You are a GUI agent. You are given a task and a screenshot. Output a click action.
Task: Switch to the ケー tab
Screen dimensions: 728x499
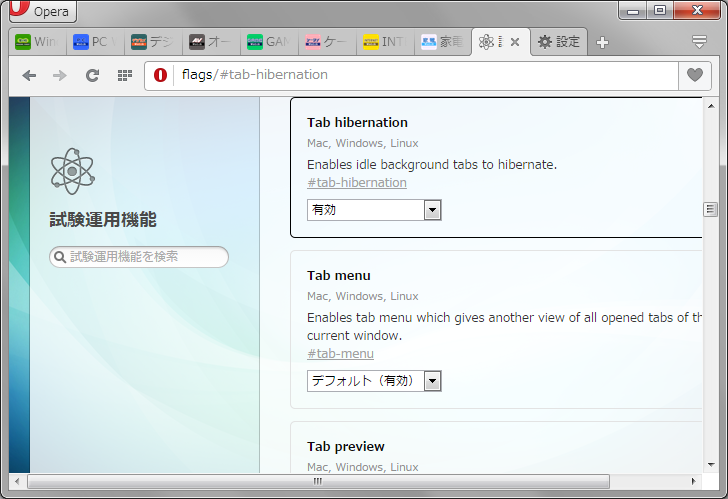327,42
